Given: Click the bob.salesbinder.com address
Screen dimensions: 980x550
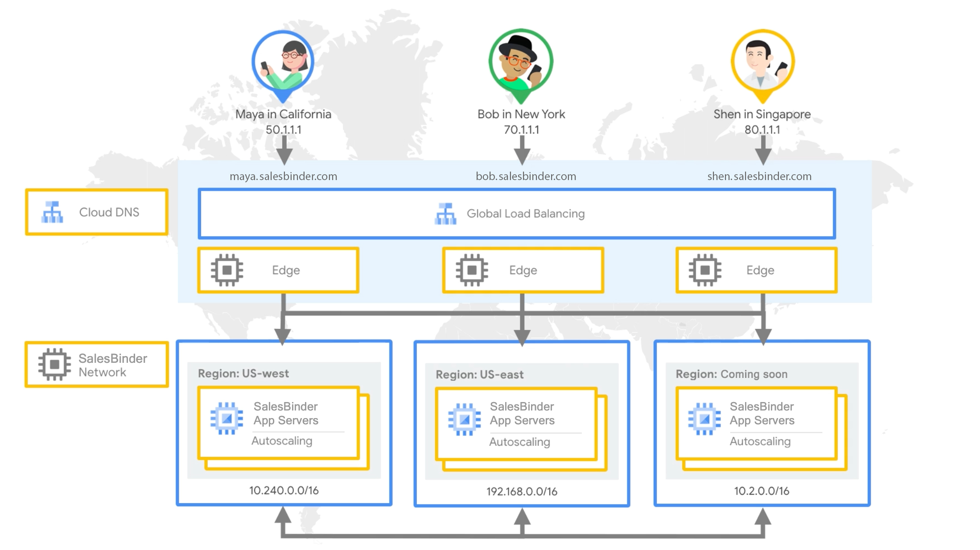Looking at the screenshot, I should pos(526,176).
